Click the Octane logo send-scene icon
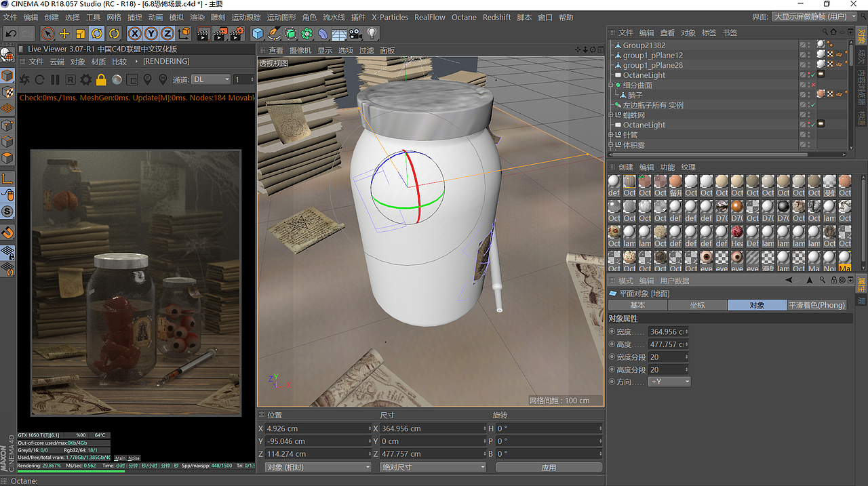Screen dimensions: 868x486 24,79
